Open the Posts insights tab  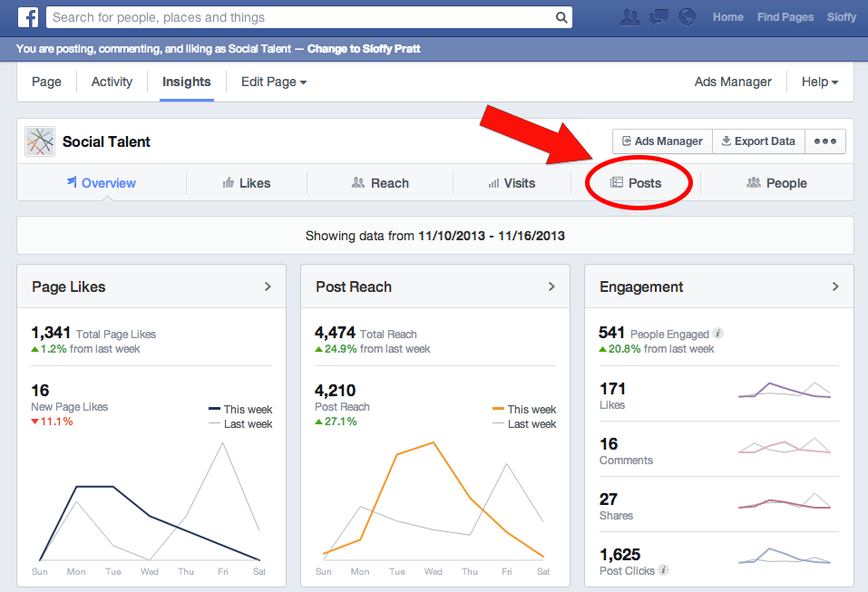(636, 183)
